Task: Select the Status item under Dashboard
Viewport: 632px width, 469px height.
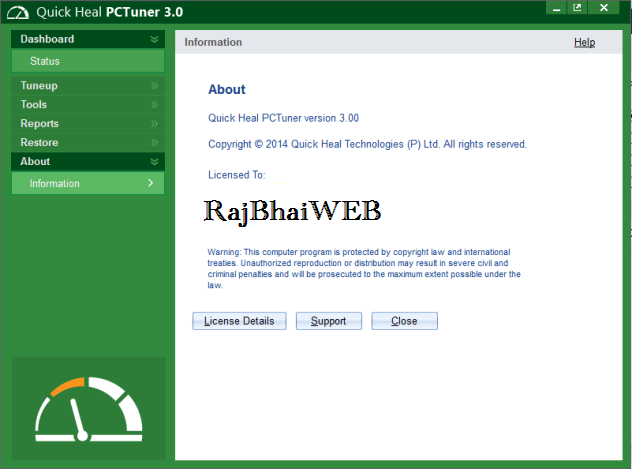Action: (x=88, y=61)
